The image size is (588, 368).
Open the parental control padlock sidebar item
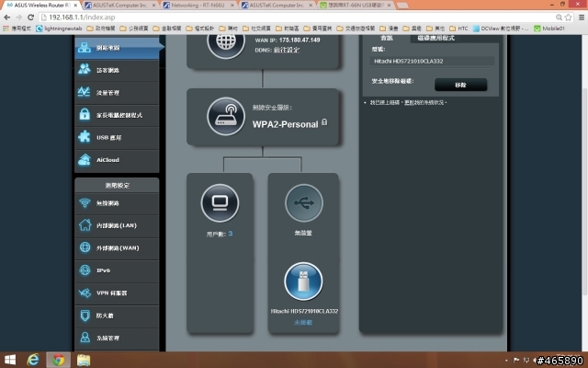(117, 115)
